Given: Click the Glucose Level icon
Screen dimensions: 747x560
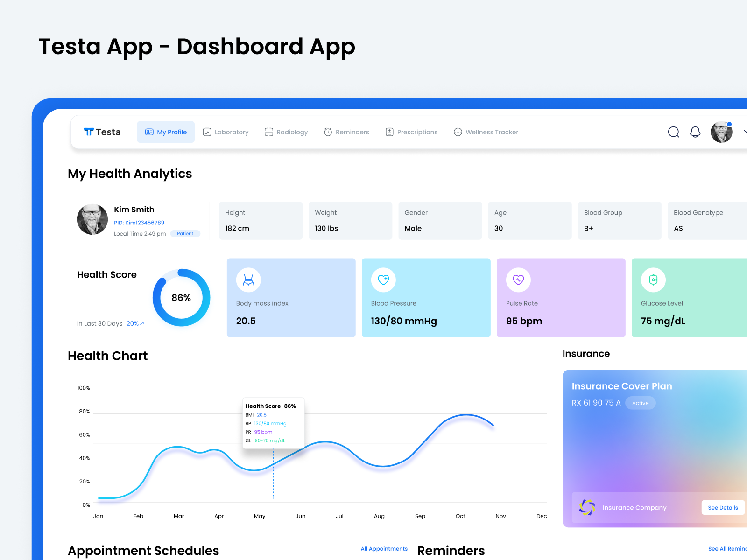Looking at the screenshot, I should point(653,280).
